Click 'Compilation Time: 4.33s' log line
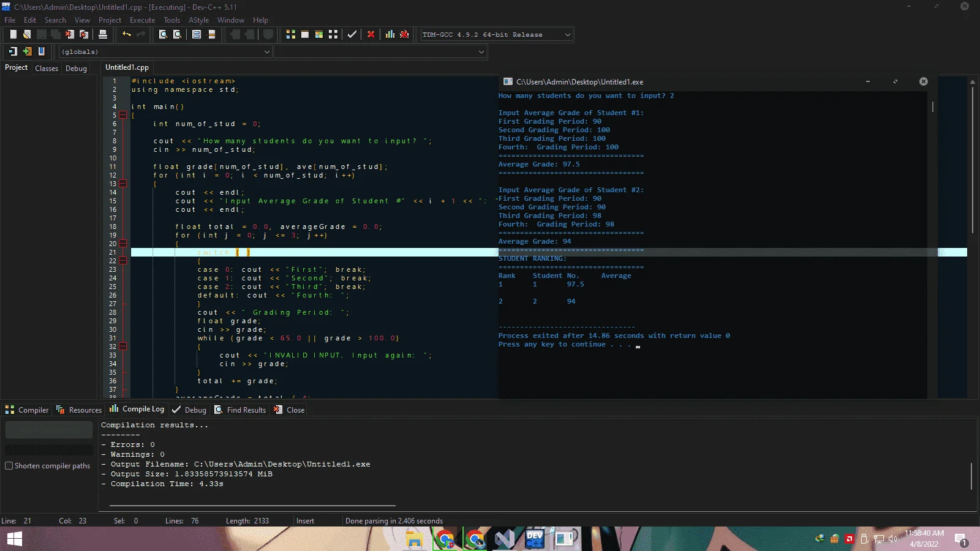 [x=162, y=484]
